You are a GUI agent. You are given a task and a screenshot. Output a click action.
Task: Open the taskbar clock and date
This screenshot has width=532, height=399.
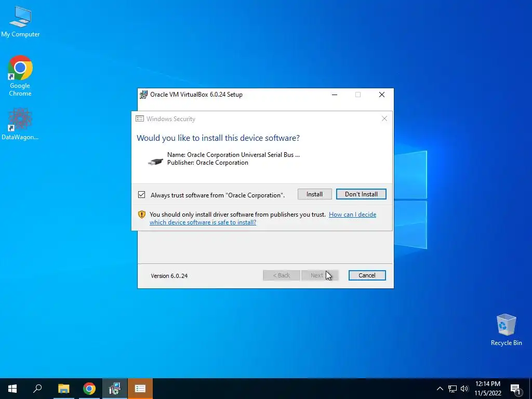pyautogui.click(x=487, y=389)
